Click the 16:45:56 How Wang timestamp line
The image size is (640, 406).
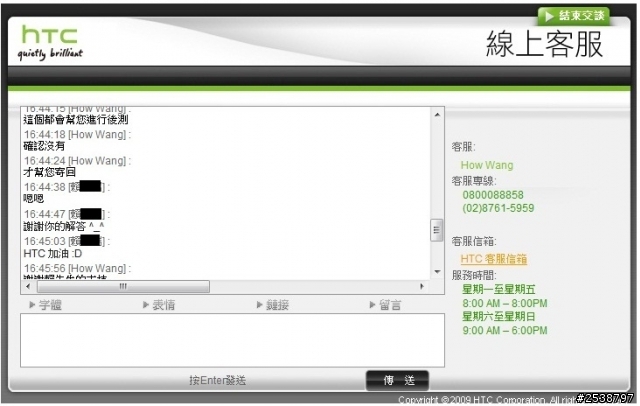[x=77, y=268]
